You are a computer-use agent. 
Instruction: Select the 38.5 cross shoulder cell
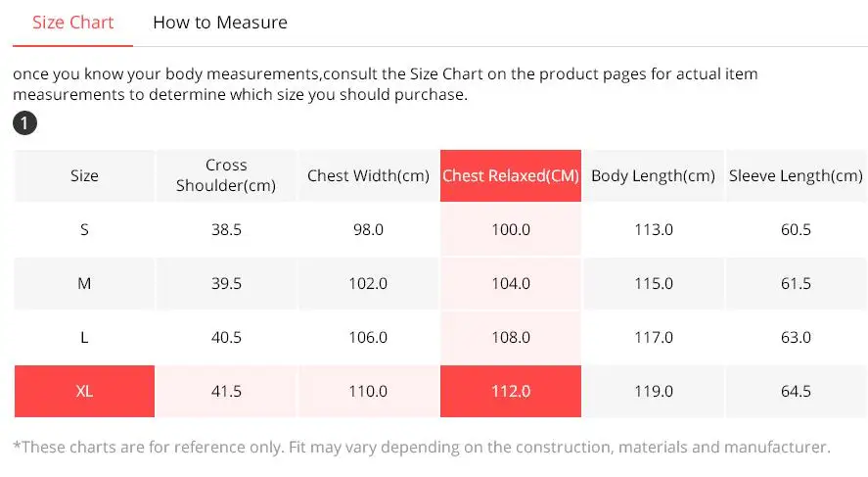pyautogui.click(x=226, y=230)
